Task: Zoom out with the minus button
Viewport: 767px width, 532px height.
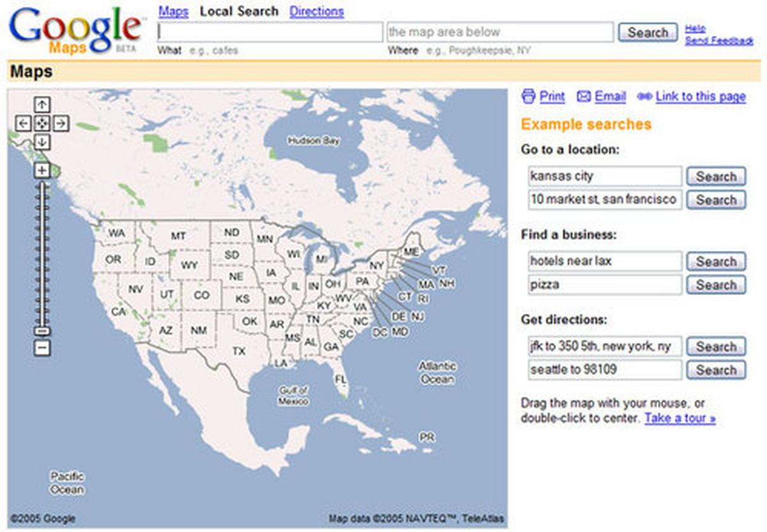Action: pyautogui.click(x=42, y=348)
